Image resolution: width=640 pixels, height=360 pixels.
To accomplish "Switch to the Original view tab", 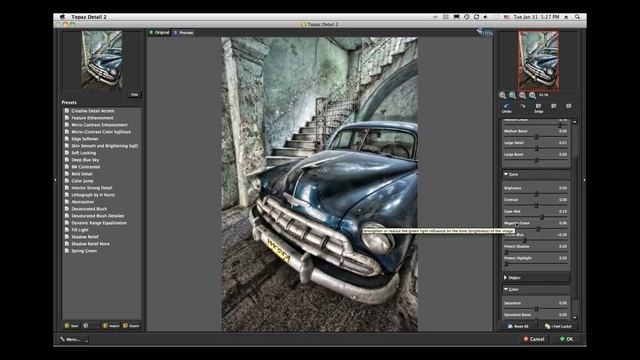I will pyautogui.click(x=159, y=33).
